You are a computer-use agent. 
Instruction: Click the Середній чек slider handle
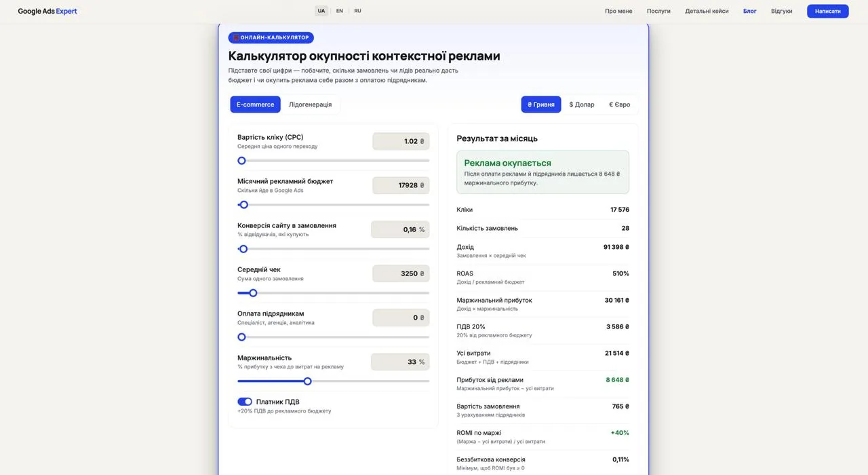coord(253,293)
